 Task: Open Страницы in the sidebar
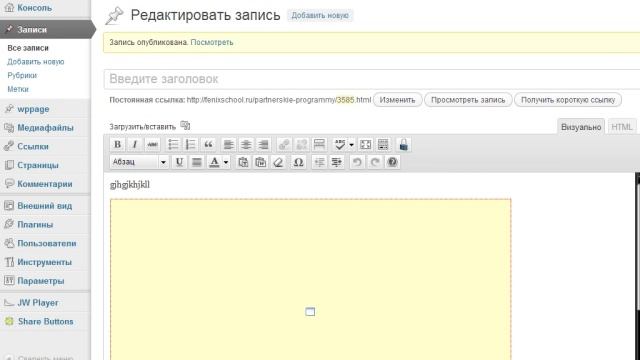38,165
